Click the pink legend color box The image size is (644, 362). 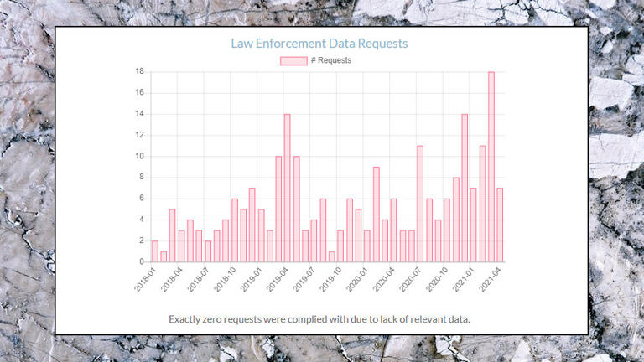(x=293, y=60)
